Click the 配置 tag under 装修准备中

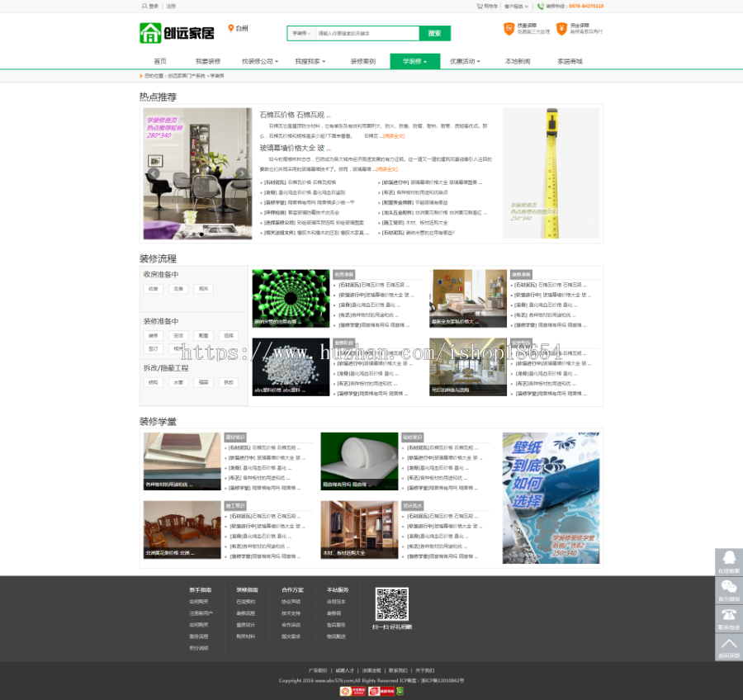203,335
